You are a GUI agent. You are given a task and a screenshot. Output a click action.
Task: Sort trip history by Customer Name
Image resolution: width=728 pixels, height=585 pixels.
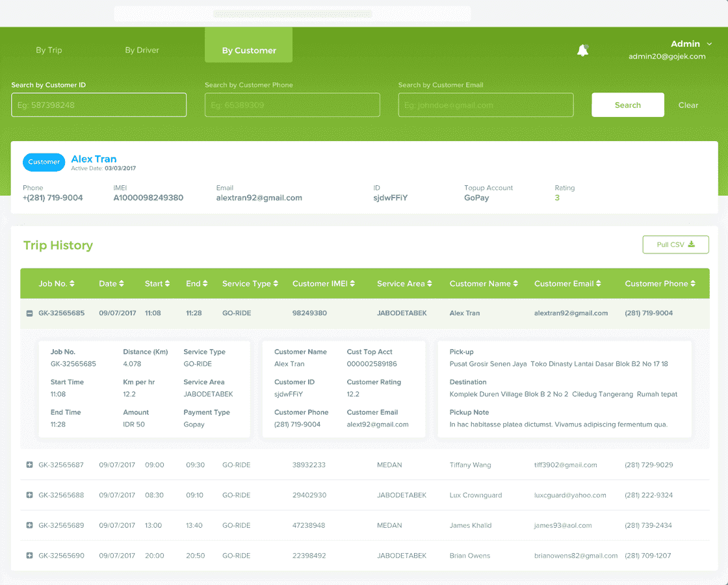pyautogui.click(x=517, y=283)
